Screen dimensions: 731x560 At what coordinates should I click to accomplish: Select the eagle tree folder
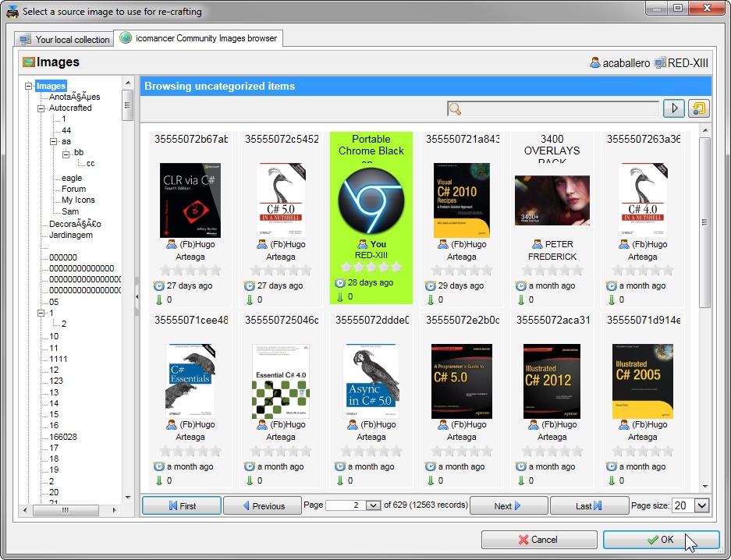[x=72, y=178]
